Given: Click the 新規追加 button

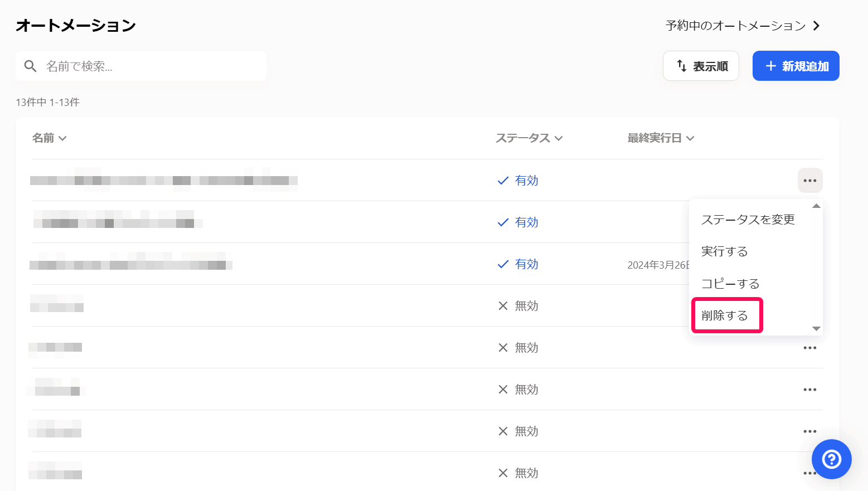Looking at the screenshot, I should [796, 66].
